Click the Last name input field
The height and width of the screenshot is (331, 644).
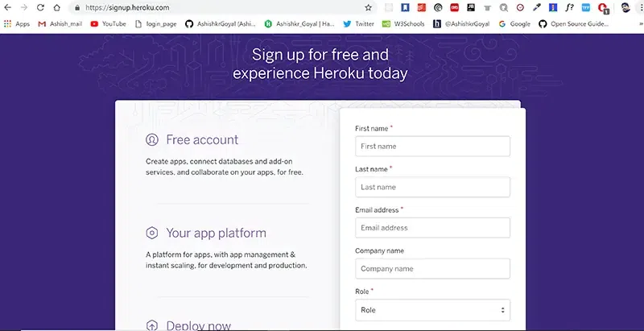pyautogui.click(x=432, y=187)
